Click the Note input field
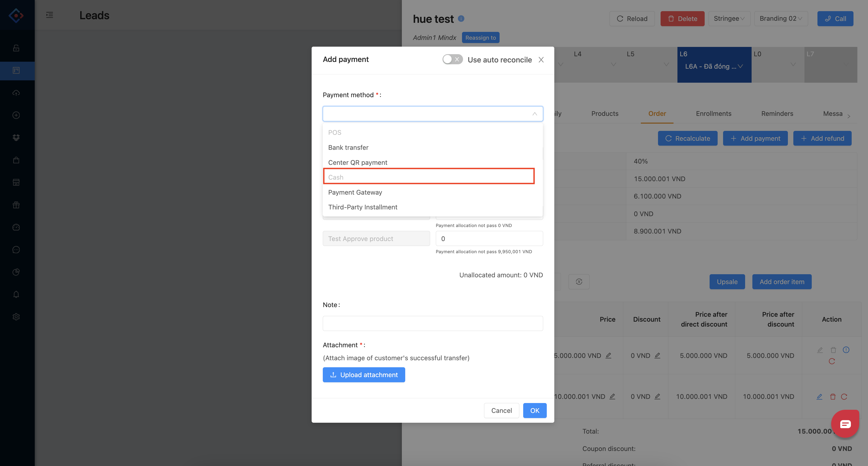This screenshot has height=466, width=868. [x=433, y=323]
